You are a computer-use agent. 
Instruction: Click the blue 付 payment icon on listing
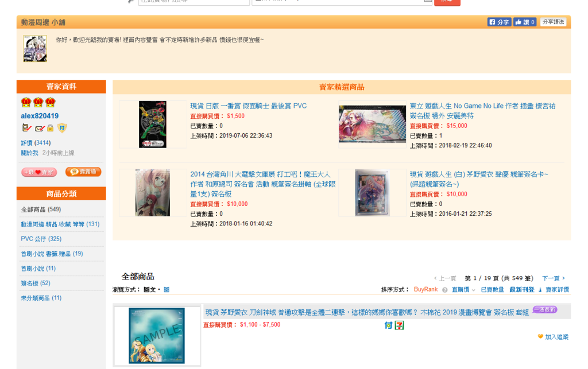click(x=388, y=325)
